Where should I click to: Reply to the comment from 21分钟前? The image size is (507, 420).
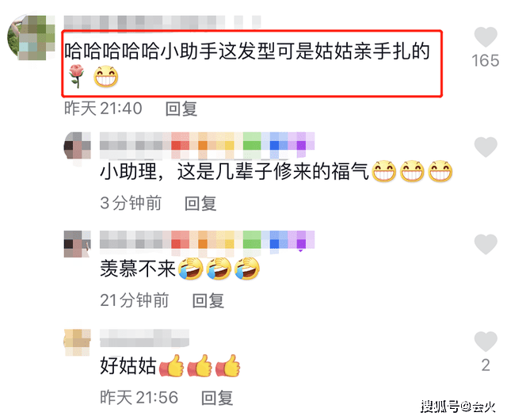[x=208, y=300]
